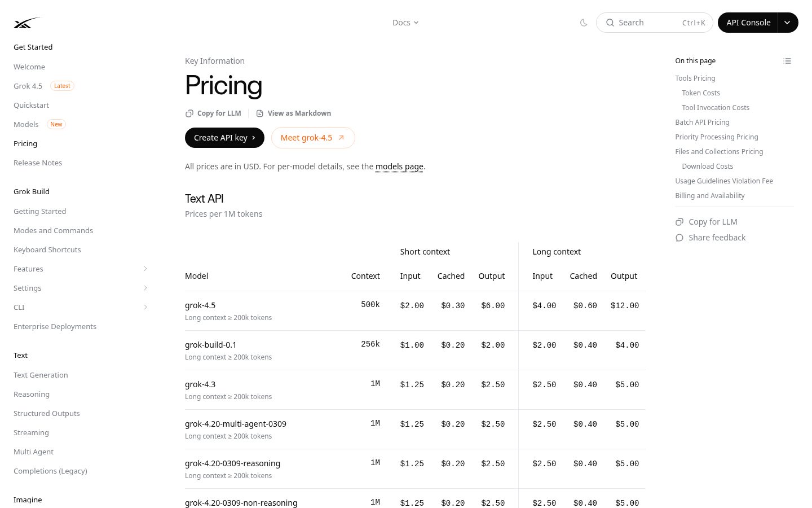812x508 pixels.
Task: Click the table of contents list icon
Action: [x=787, y=61]
